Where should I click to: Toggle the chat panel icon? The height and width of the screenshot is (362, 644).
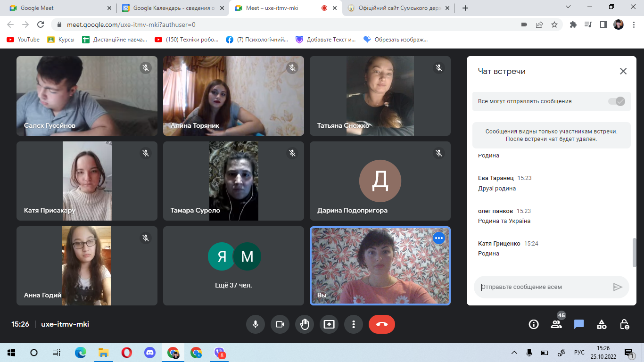579,324
